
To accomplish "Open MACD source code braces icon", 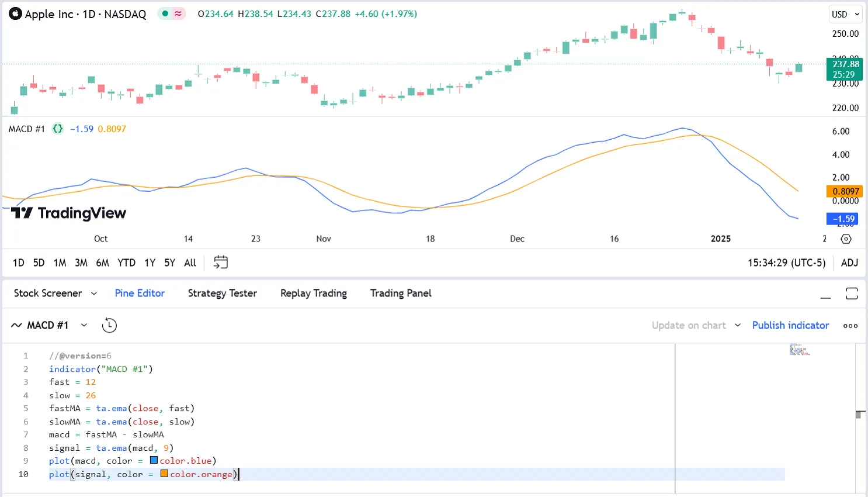I will coord(58,129).
